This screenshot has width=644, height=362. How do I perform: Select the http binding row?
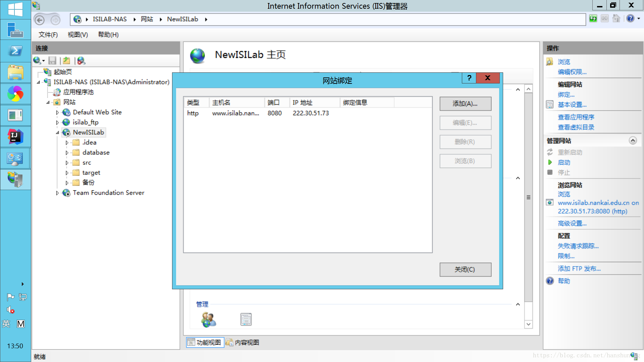[308, 113]
